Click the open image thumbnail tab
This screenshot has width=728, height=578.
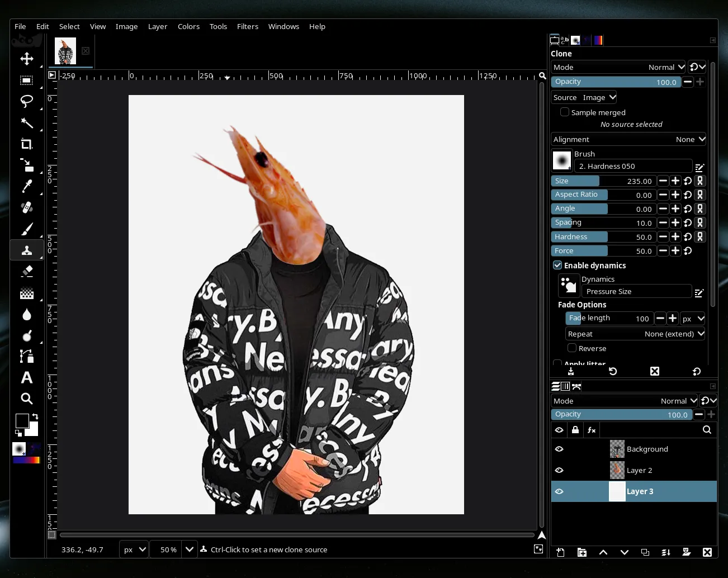tap(65, 50)
